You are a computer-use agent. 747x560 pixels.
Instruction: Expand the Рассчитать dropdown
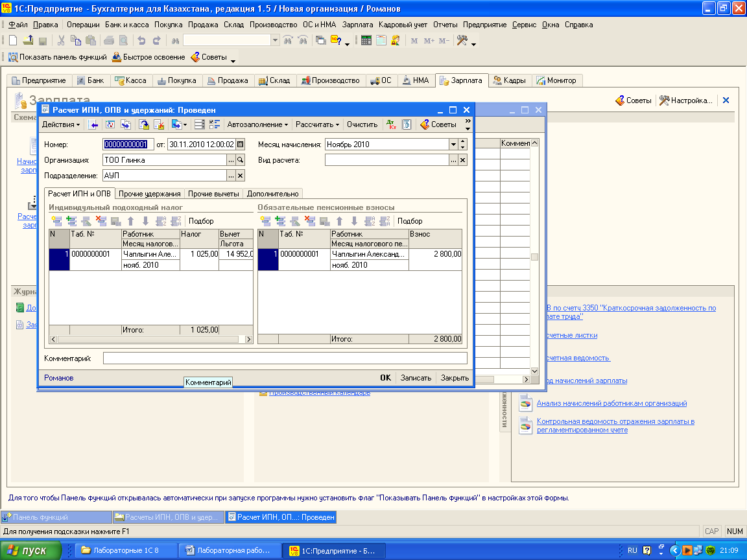pyautogui.click(x=317, y=124)
